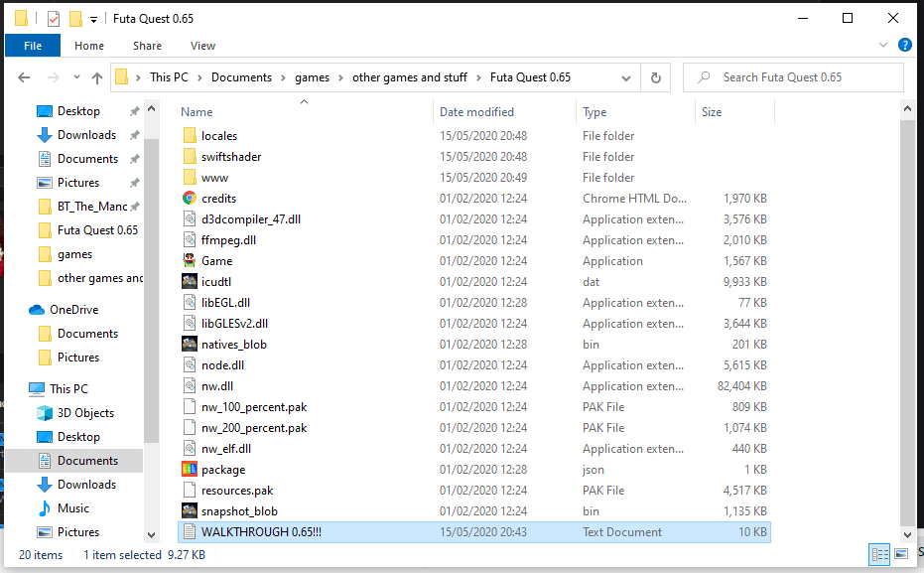Select nw.dll file name
The height and width of the screenshot is (573, 924).
point(217,386)
